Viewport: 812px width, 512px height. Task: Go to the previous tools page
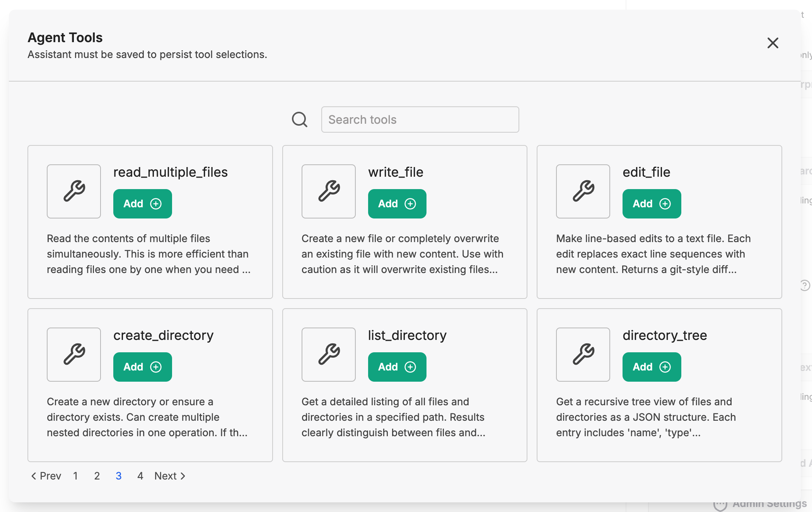tap(46, 476)
